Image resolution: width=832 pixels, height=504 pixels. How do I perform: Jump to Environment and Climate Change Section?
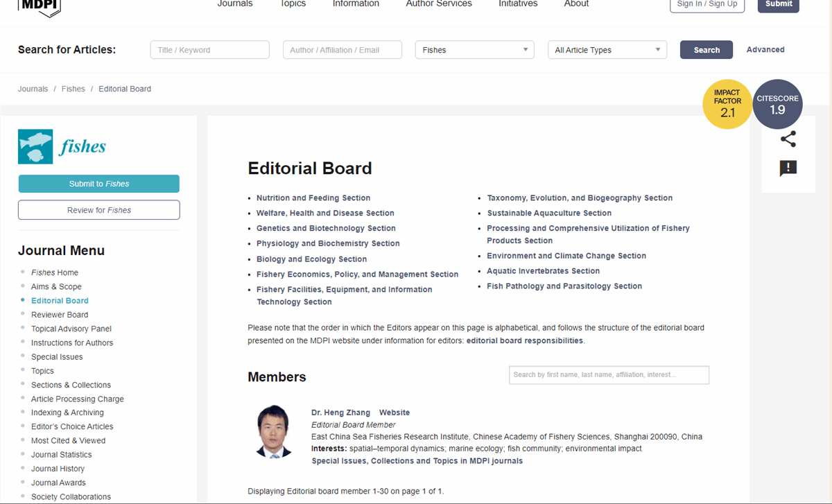coord(566,256)
